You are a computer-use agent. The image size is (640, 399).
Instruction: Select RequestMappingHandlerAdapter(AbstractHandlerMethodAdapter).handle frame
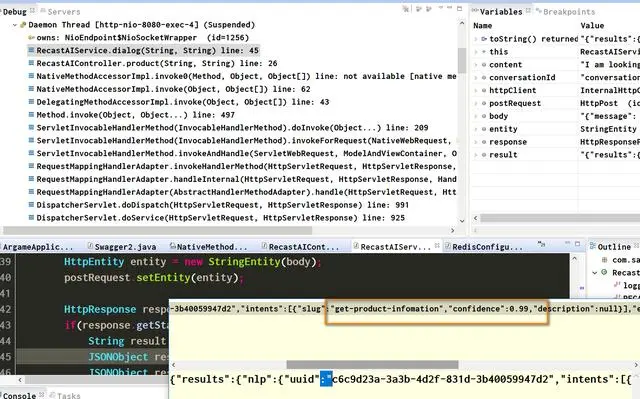[246, 192]
